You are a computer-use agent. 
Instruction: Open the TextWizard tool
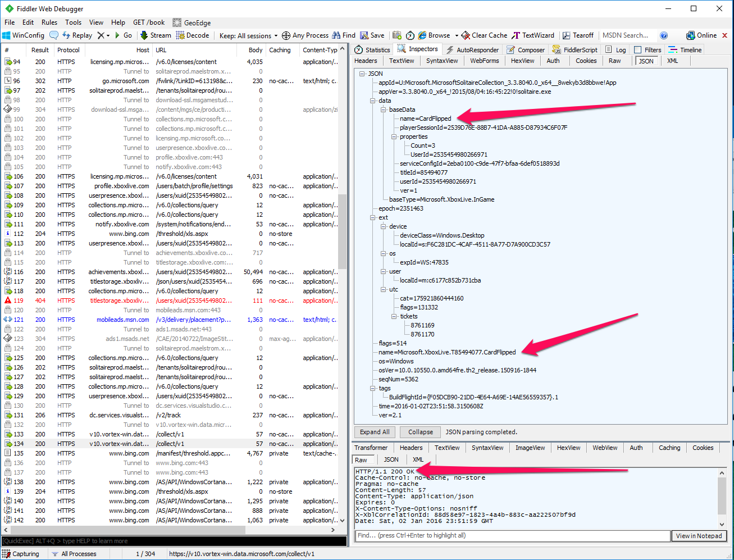pos(532,35)
